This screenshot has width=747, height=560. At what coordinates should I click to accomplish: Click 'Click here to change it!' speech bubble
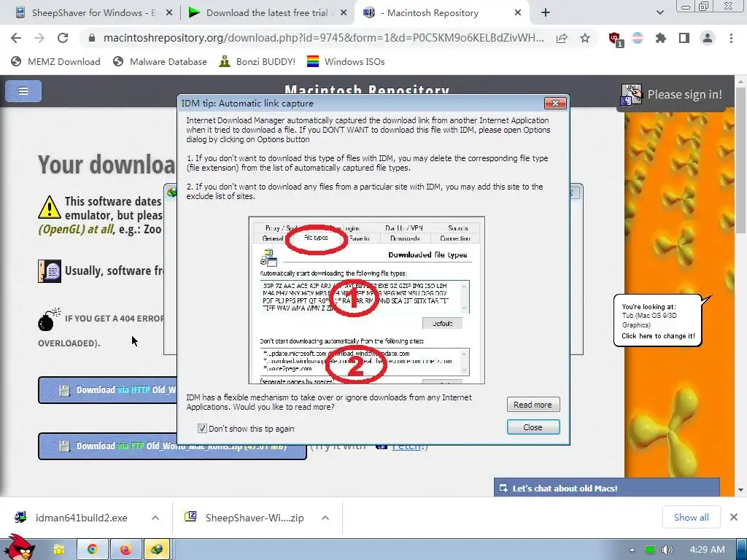658,335
